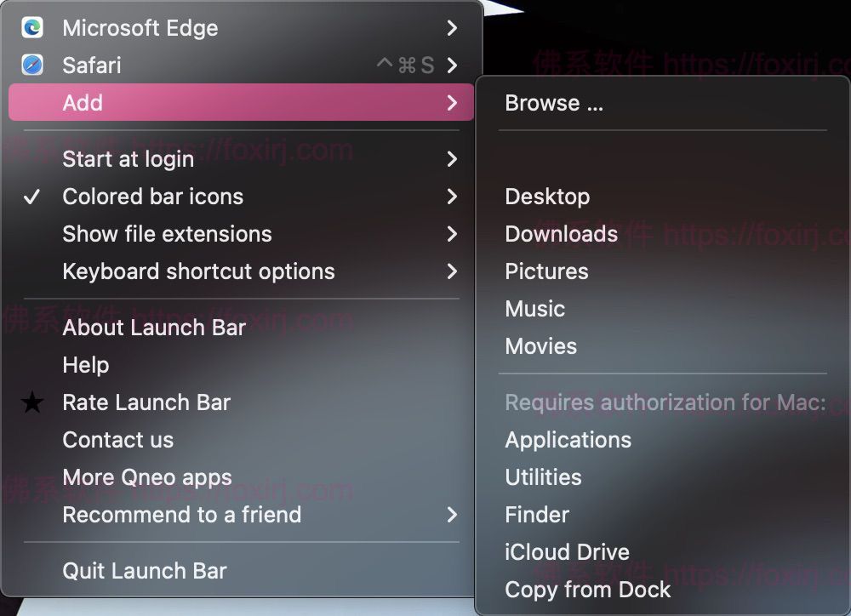
Task: Select Copy from Dock
Action: [588, 590]
